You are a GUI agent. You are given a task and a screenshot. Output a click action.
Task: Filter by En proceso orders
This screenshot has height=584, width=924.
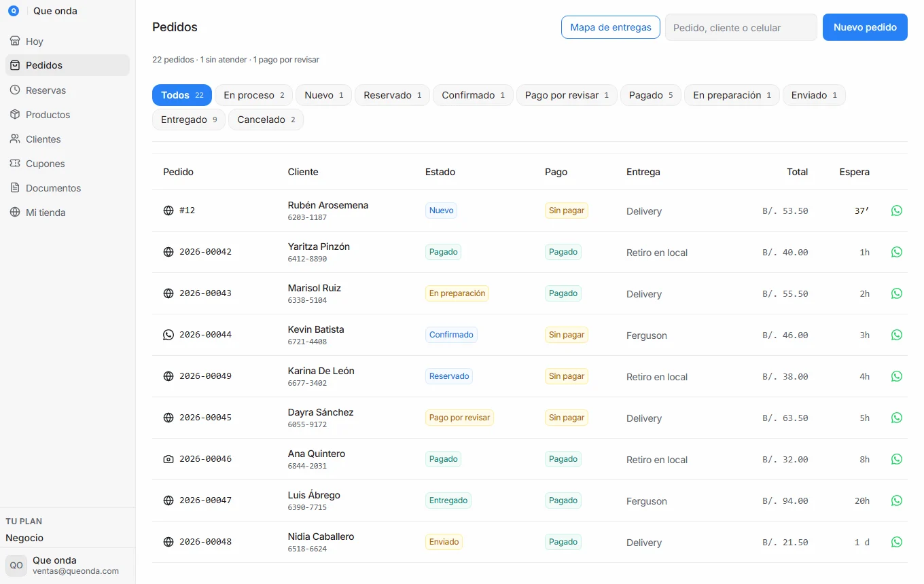tap(254, 95)
